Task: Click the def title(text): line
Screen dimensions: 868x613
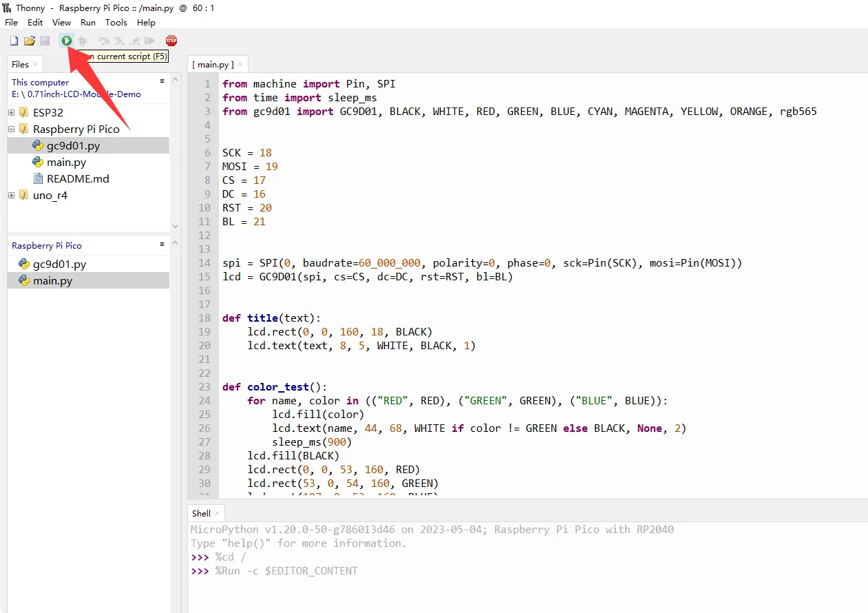Action: pos(272,318)
